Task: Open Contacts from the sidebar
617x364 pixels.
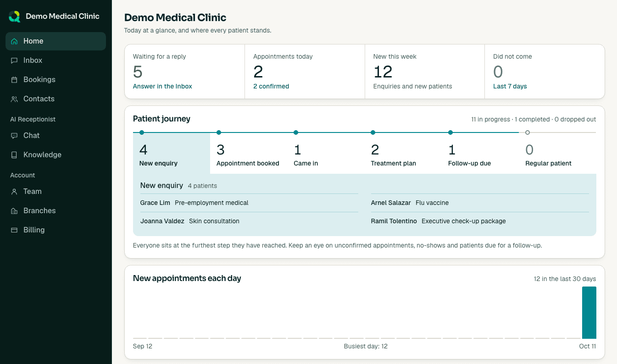Action: pyautogui.click(x=56, y=99)
